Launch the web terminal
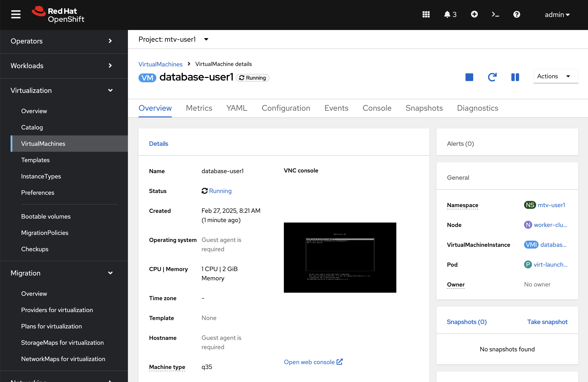The width and height of the screenshot is (588, 382). coord(495,14)
